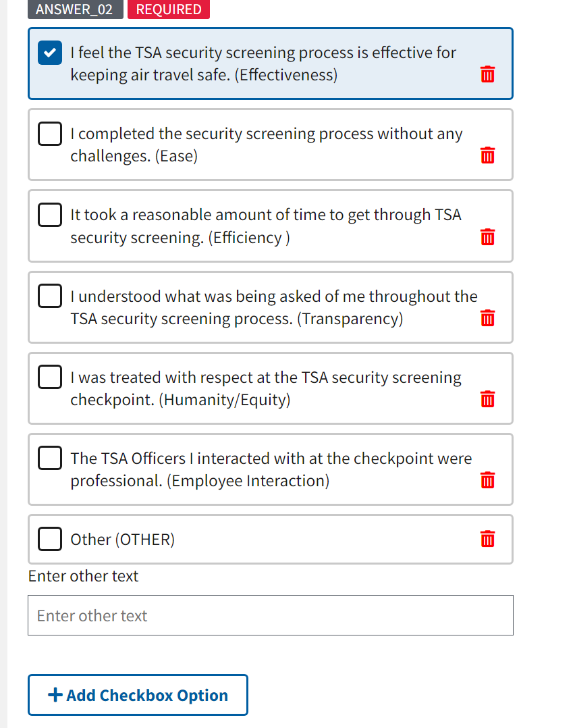Viewport: 575px width, 728px height.
Task: Trash the Employee Interaction option
Action: point(487,481)
